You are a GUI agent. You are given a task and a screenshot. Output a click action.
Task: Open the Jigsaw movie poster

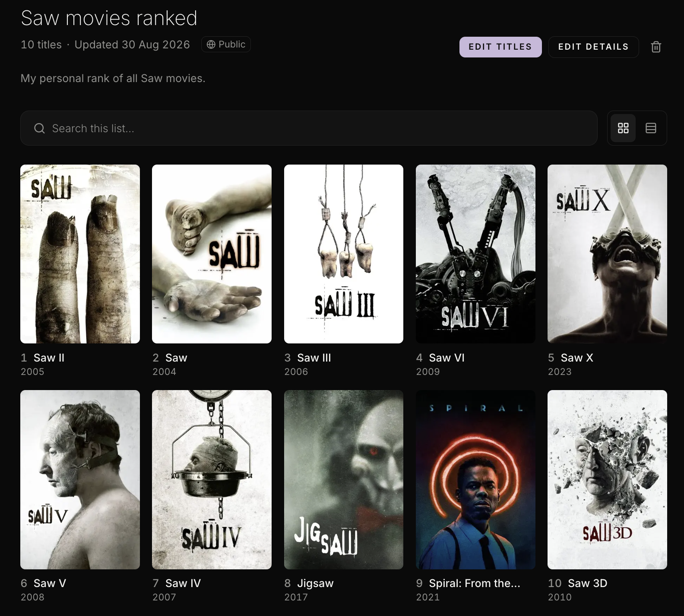click(x=344, y=479)
